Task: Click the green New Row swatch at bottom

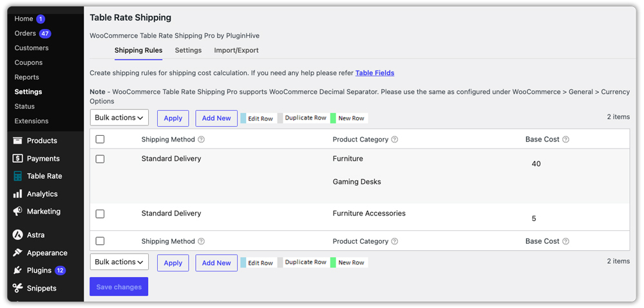Action: pyautogui.click(x=334, y=262)
